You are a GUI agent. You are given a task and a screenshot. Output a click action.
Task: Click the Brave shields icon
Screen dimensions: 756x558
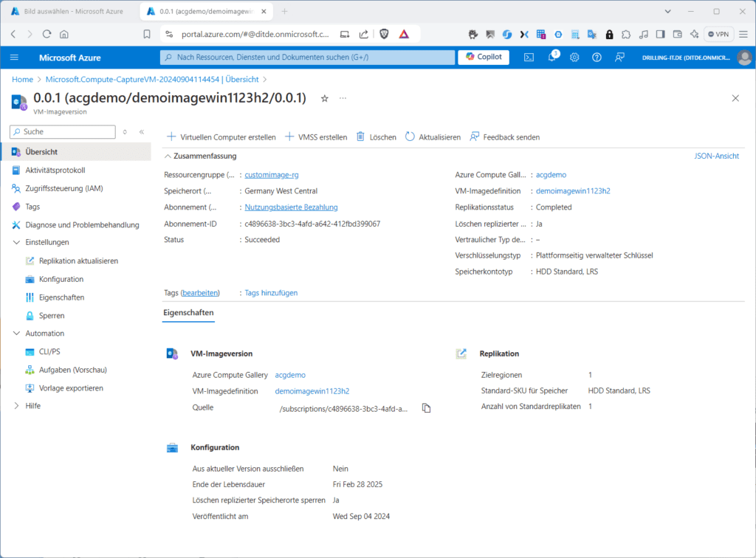tap(384, 34)
